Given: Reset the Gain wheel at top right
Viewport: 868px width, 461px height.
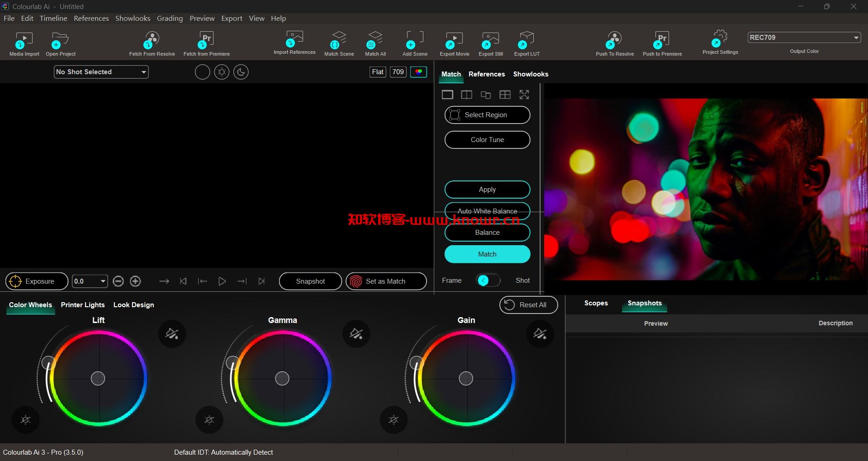Looking at the screenshot, I should [x=540, y=334].
